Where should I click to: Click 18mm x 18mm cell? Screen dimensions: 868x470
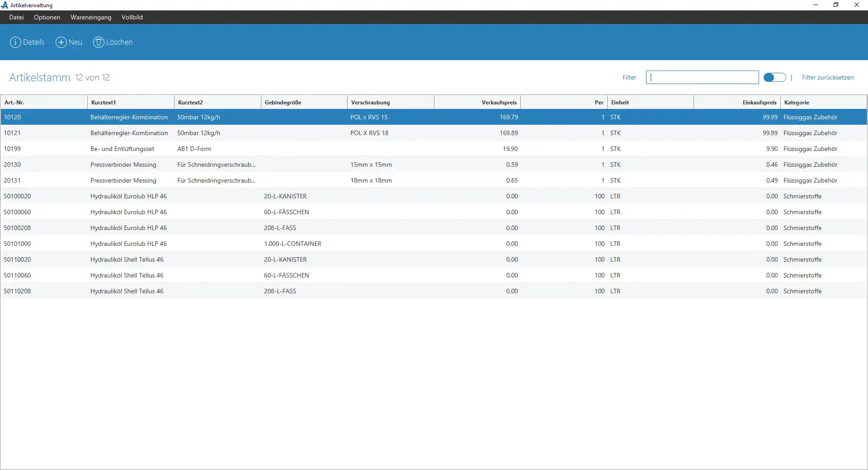point(371,180)
